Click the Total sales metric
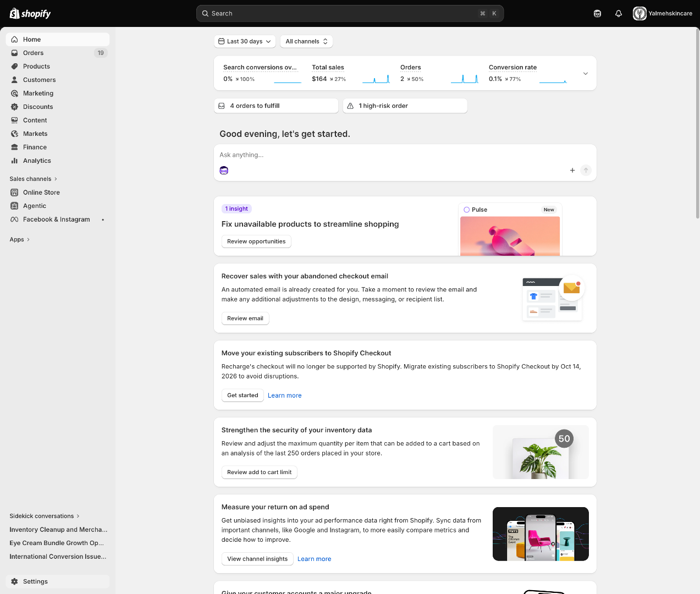Screen dimensions: 700x594 (x=351, y=73)
